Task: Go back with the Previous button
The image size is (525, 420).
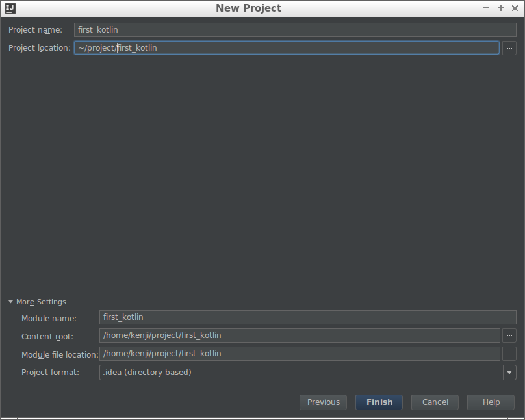Action: click(x=323, y=402)
